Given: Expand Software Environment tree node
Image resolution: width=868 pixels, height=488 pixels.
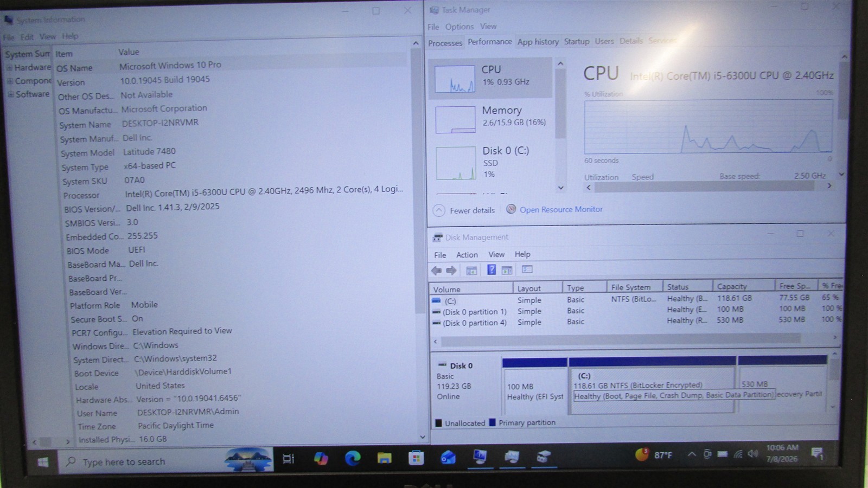Looking at the screenshot, I should (x=10, y=94).
